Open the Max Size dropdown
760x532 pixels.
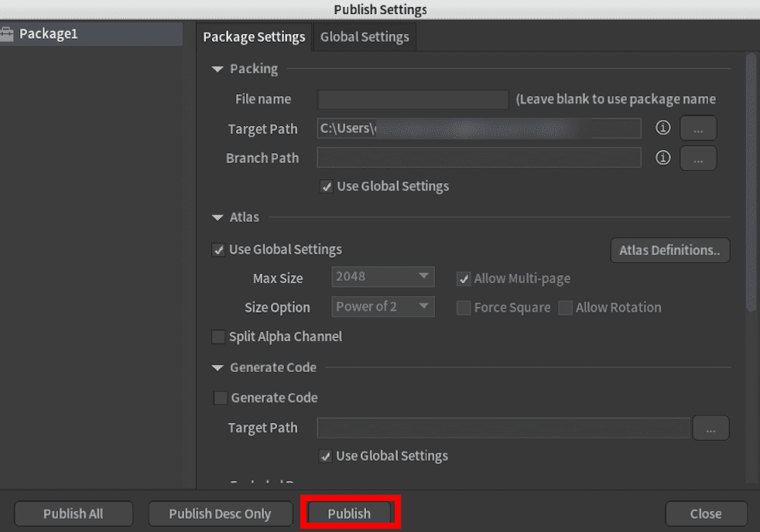coord(383,277)
